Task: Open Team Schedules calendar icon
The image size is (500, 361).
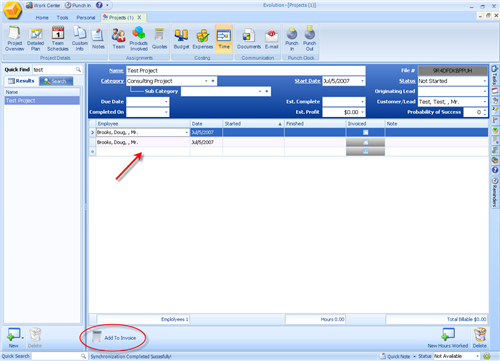Action: [x=58, y=39]
